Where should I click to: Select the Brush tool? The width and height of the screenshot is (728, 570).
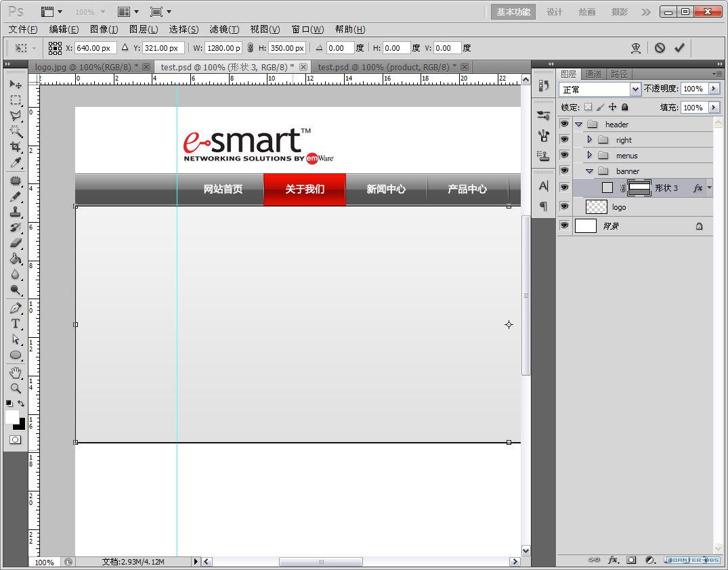pos(16,197)
